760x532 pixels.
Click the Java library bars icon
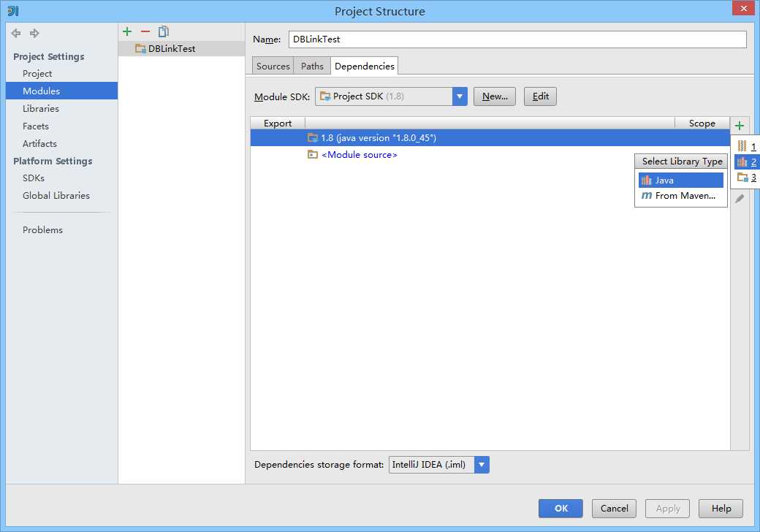646,180
